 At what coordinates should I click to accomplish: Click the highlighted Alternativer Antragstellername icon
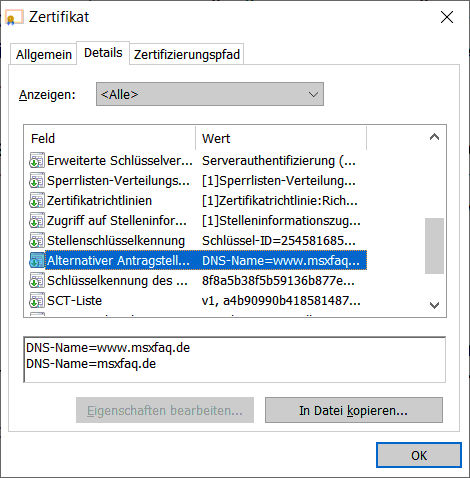[37, 260]
